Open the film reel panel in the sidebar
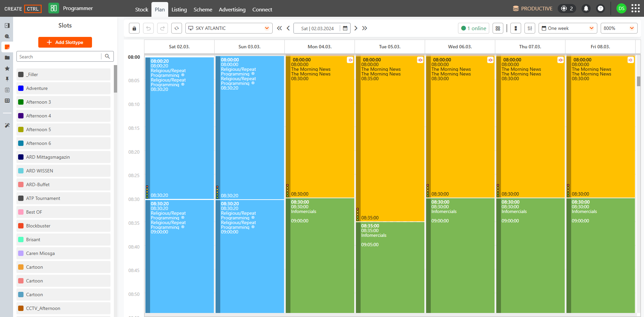This screenshot has width=644, height=317. click(7, 36)
